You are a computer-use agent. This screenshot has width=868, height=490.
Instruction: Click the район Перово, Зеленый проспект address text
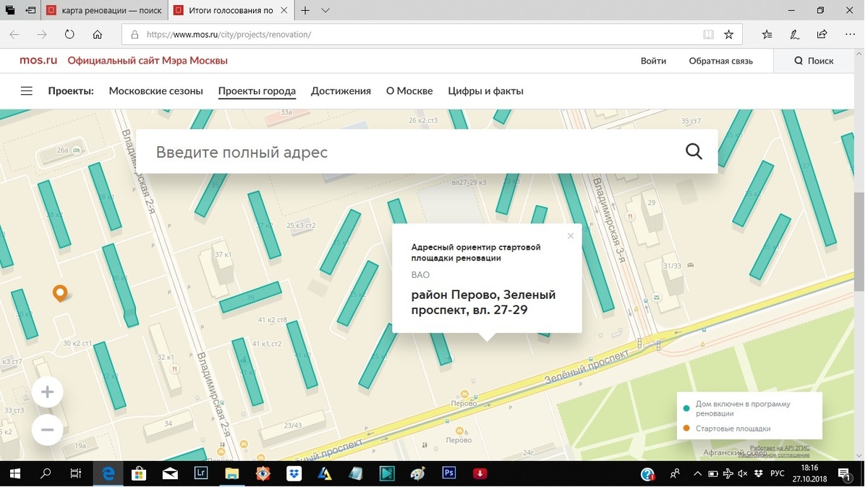click(x=483, y=302)
